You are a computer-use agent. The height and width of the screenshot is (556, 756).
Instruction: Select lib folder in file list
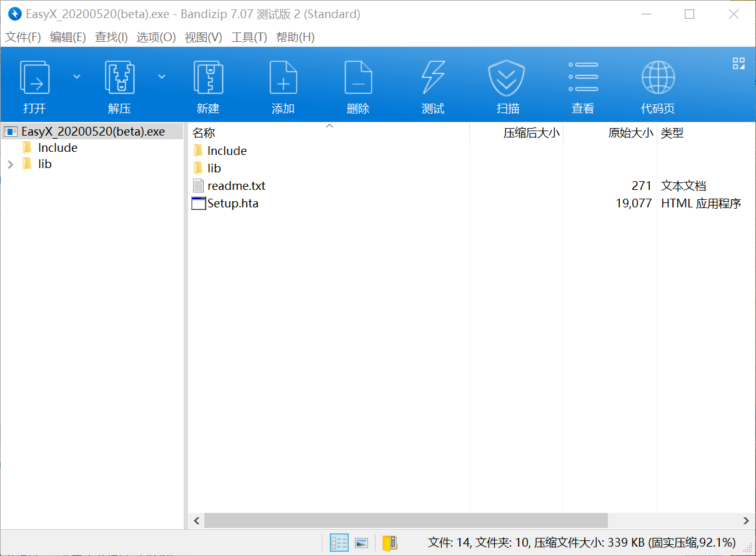point(214,168)
